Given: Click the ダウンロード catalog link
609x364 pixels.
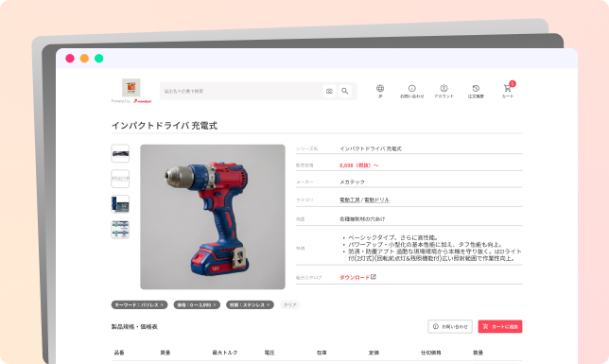Looking at the screenshot, I should (355, 277).
